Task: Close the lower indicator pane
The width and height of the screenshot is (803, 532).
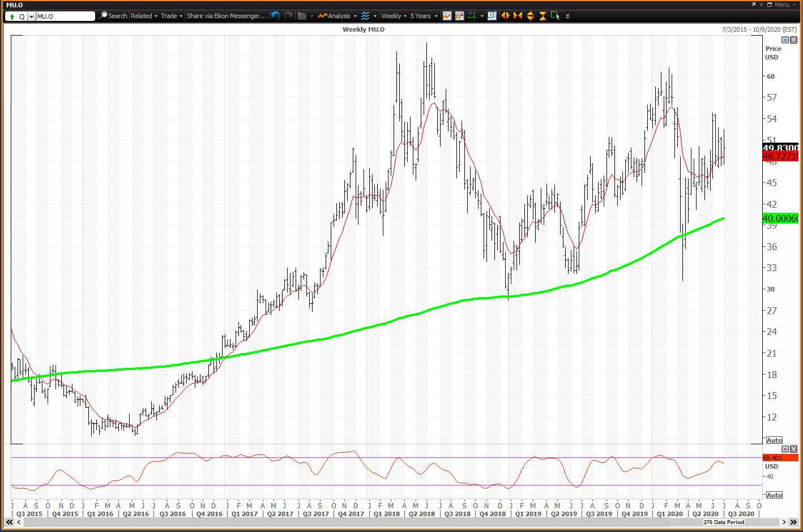Action: (x=793, y=449)
